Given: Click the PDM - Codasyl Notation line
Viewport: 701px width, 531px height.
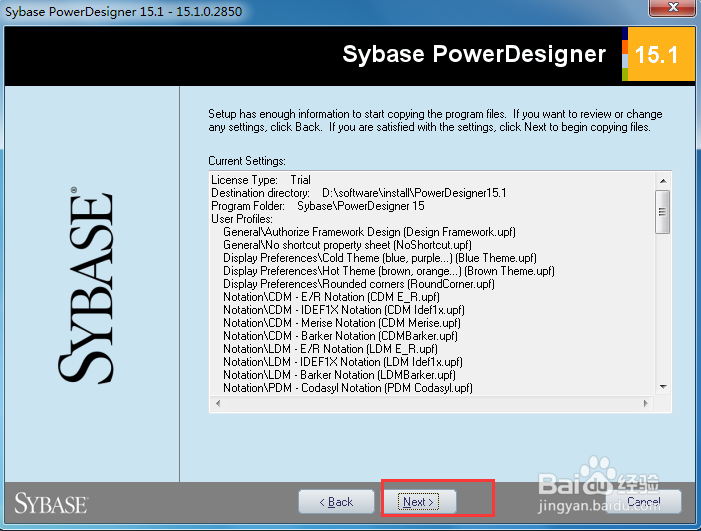Looking at the screenshot, I should [348, 387].
